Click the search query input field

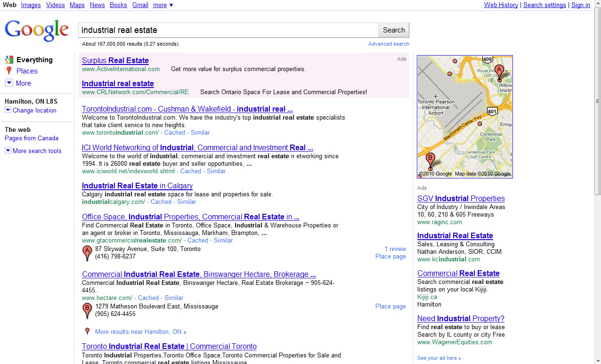(228, 30)
